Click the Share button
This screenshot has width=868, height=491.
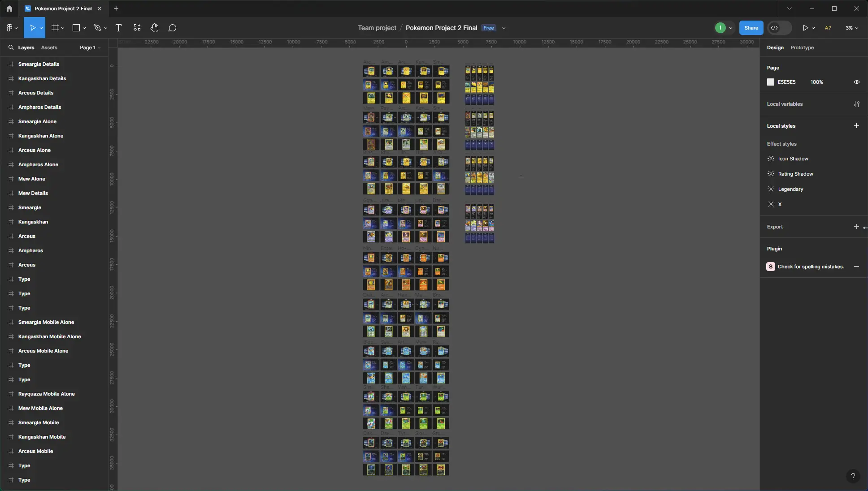[x=751, y=28]
